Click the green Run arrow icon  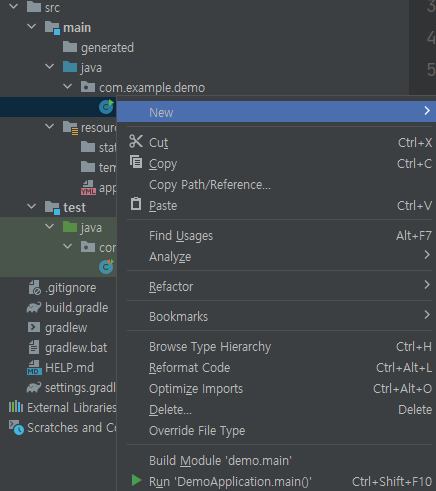[136, 480]
